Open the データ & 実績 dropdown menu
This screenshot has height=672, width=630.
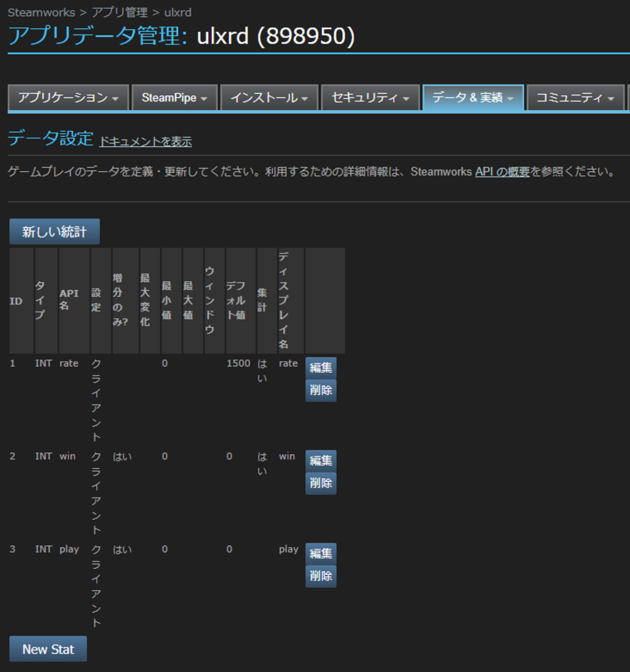click(x=473, y=98)
